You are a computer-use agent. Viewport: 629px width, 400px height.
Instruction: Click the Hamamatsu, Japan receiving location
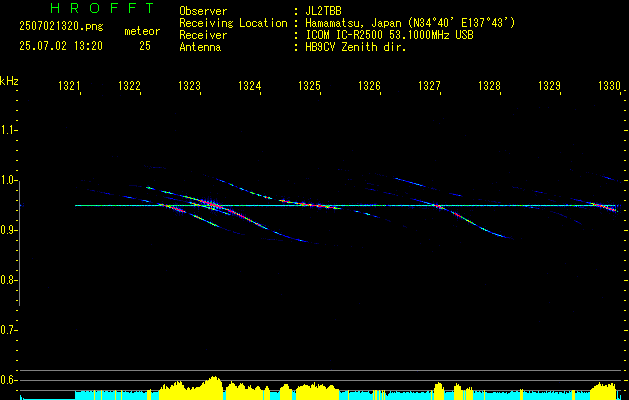(x=410, y=23)
